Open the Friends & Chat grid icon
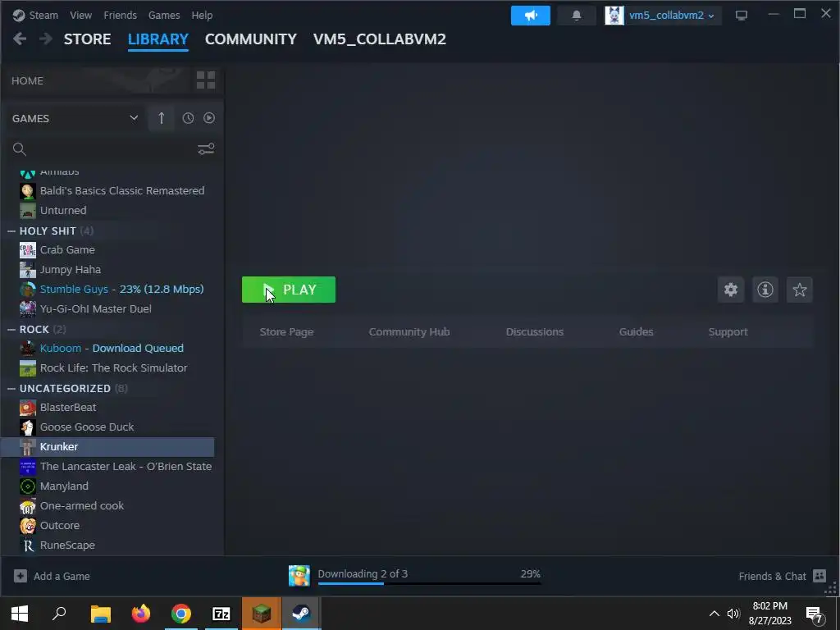This screenshot has width=840, height=630. (819, 576)
